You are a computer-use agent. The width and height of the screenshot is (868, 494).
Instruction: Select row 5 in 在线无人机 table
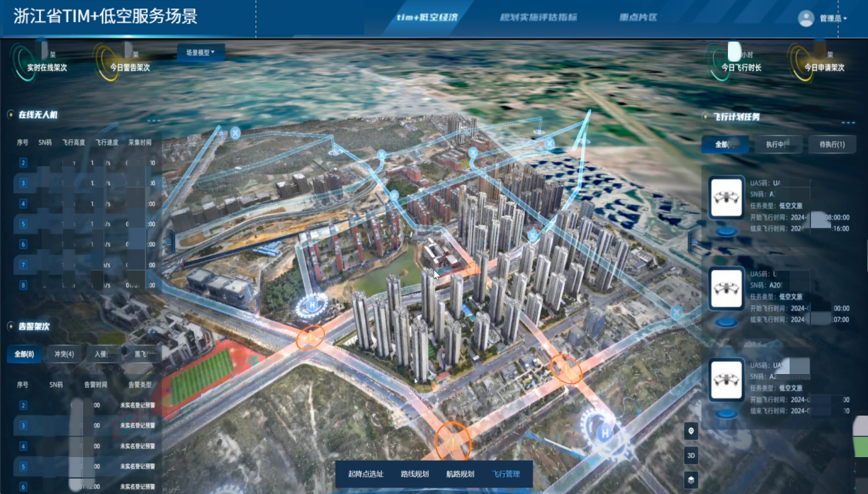(23, 224)
